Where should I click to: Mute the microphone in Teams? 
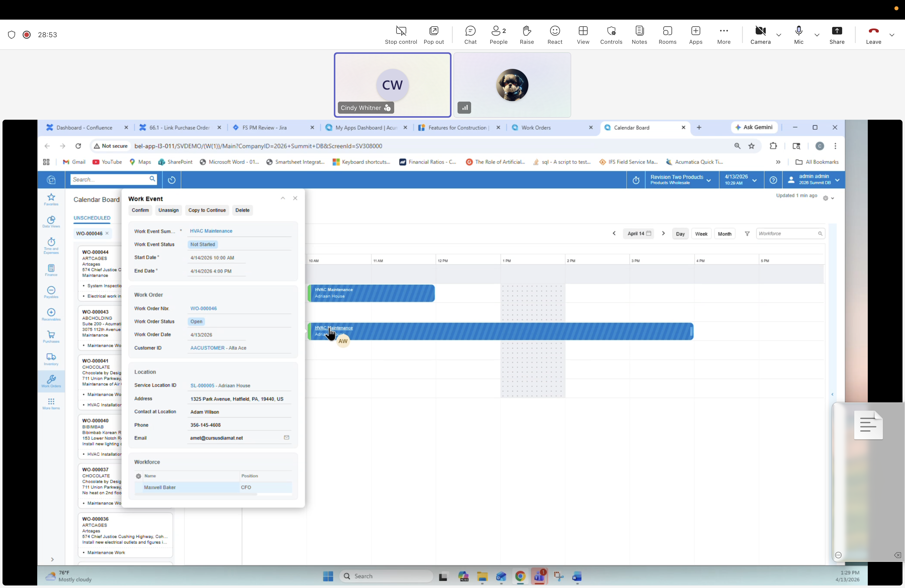[799, 35]
